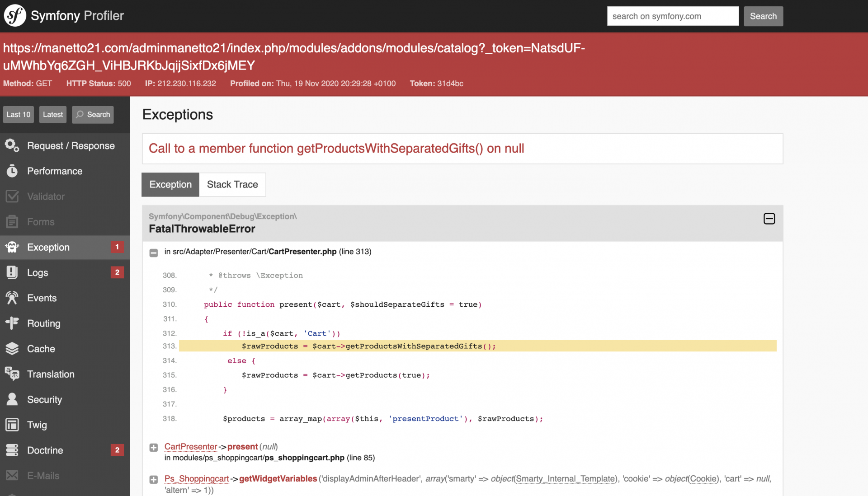Viewport: 868px width, 496px height.
Task: Open the Doctrine database icon
Action: click(12, 450)
